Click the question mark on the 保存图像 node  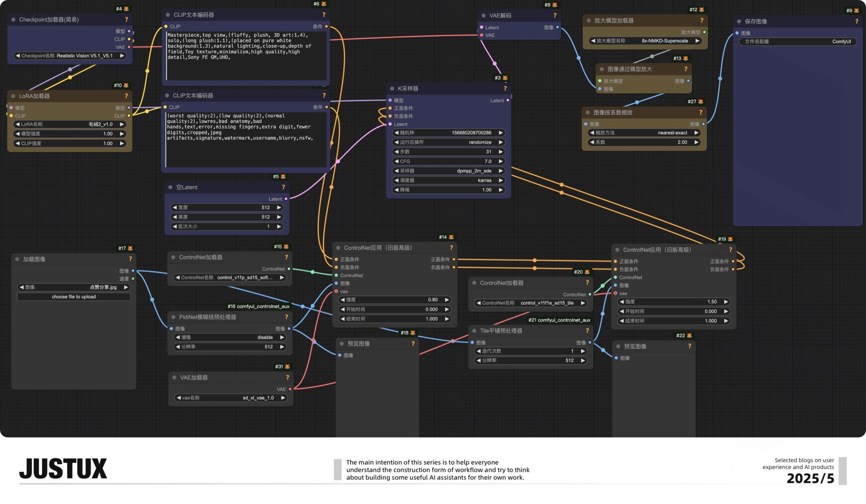click(x=856, y=22)
